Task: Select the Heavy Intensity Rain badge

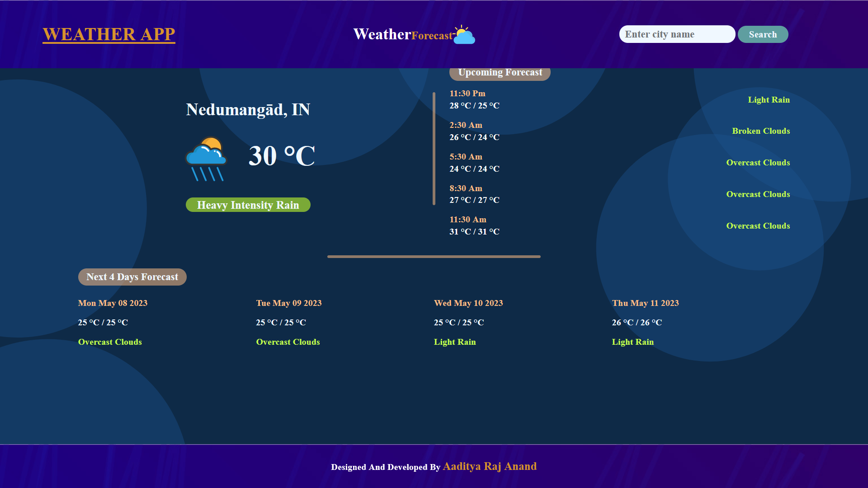Action: 248,205
